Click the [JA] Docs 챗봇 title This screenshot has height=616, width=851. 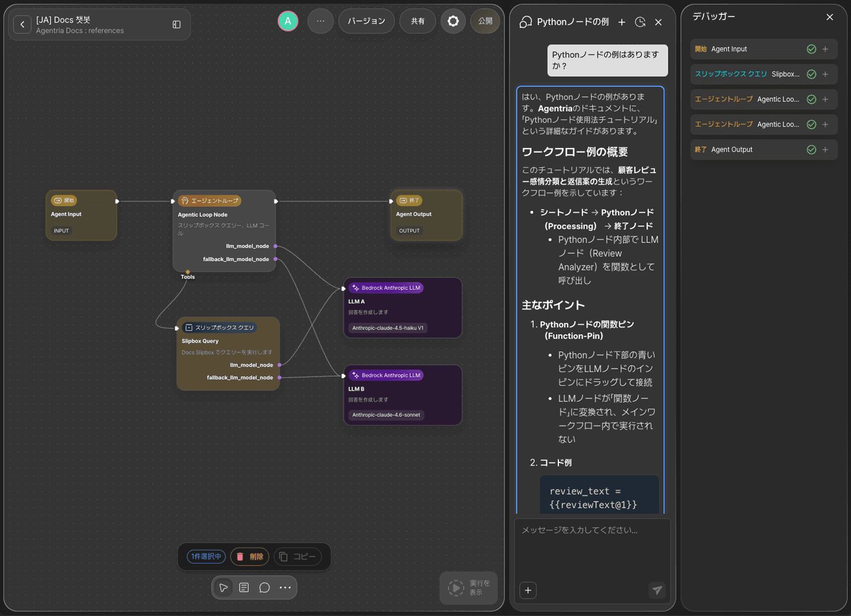[63, 20]
